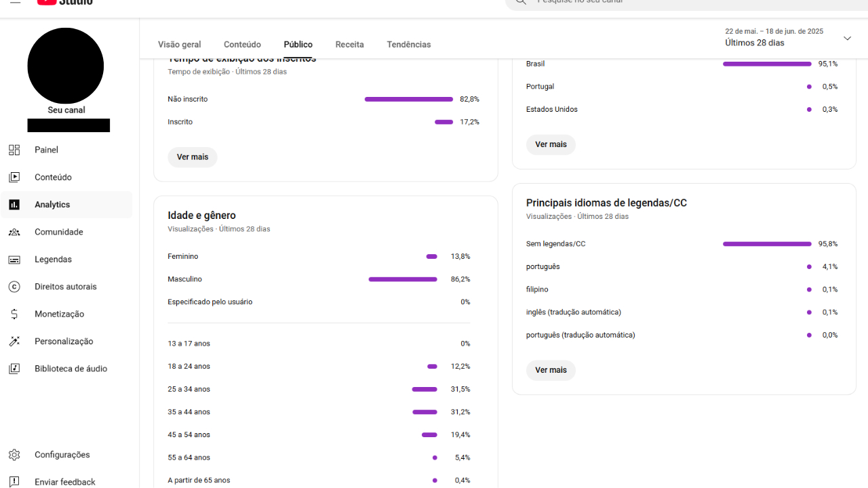The height and width of the screenshot is (488, 868).
Task: Click the Comunidade people icon
Action: (x=14, y=232)
